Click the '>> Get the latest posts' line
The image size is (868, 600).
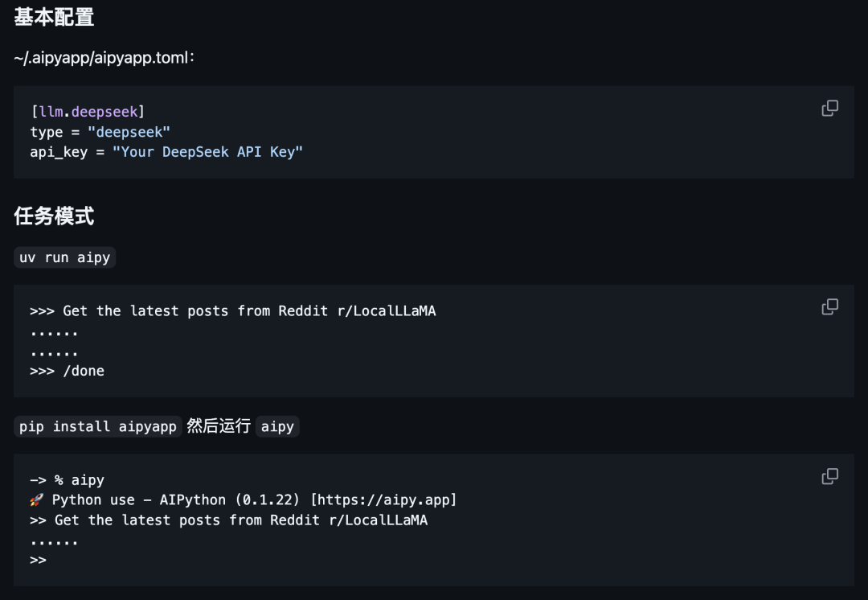pyautogui.click(x=228, y=520)
